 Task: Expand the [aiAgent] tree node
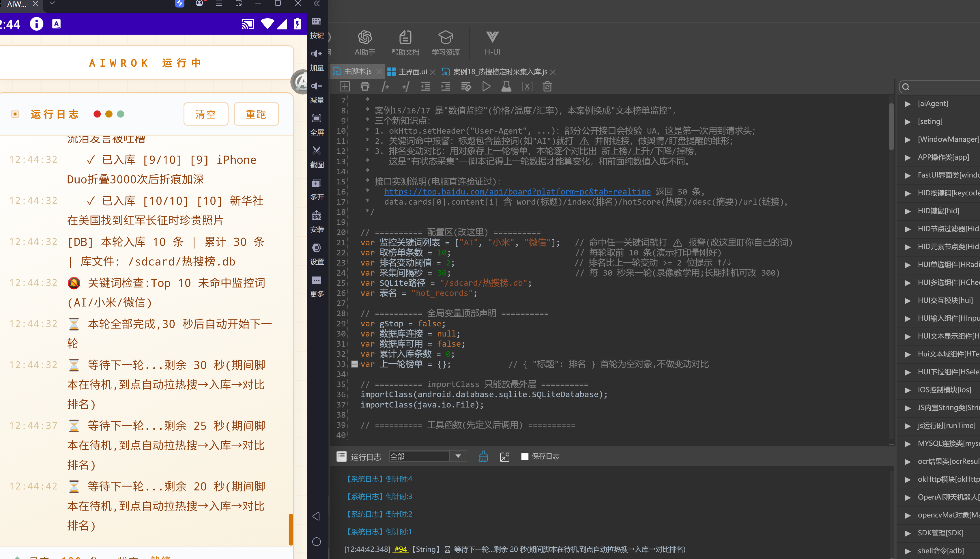908,104
